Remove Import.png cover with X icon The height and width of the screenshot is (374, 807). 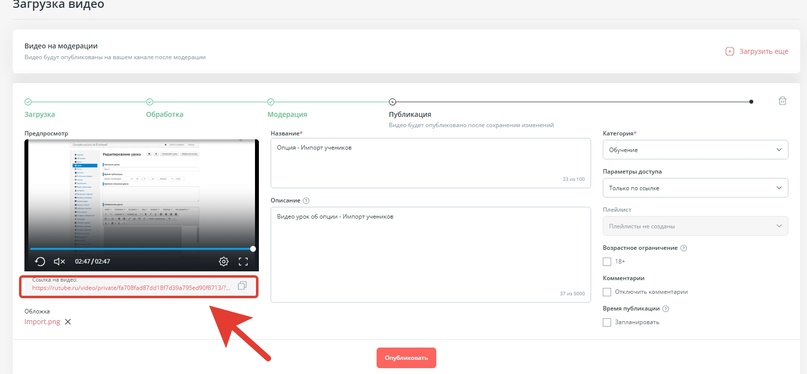68,322
